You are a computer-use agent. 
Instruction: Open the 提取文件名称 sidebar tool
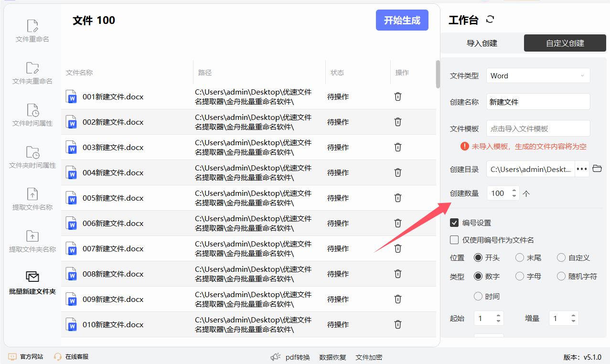pos(32,199)
